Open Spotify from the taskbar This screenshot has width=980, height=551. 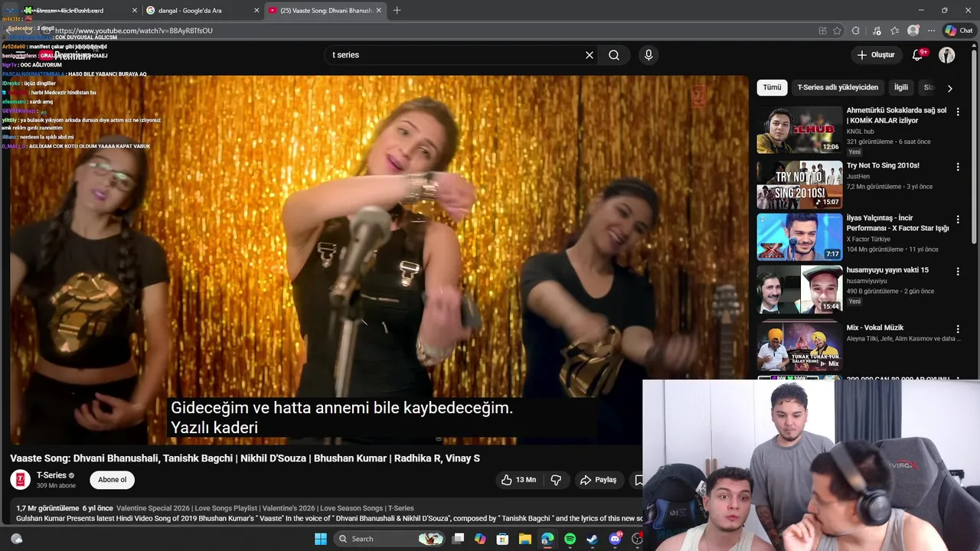tap(570, 539)
